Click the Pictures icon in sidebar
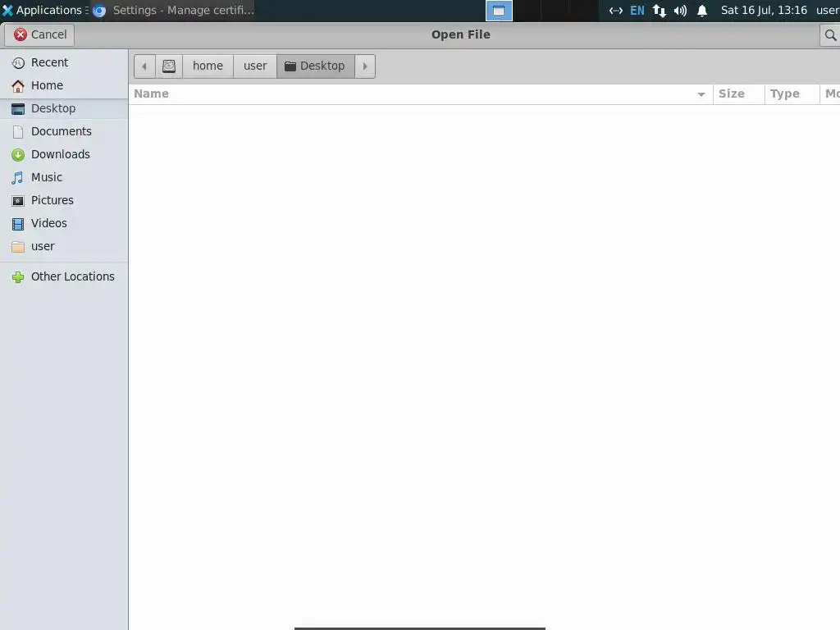The image size is (840, 630). pos(18,202)
